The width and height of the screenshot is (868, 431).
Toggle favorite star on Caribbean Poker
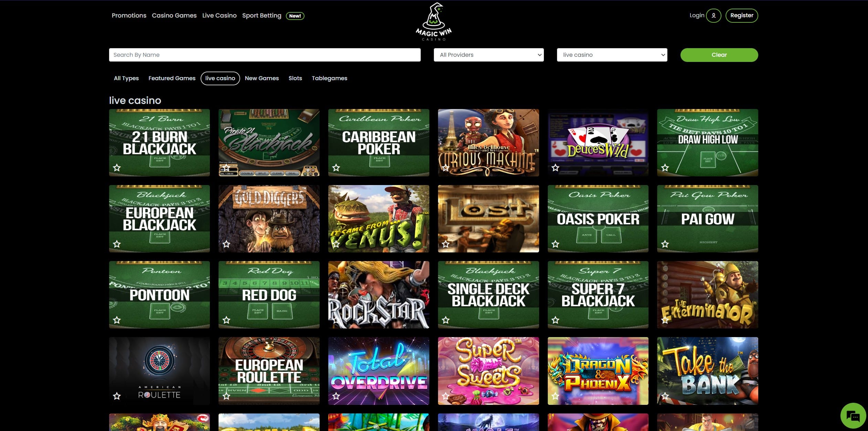point(336,168)
